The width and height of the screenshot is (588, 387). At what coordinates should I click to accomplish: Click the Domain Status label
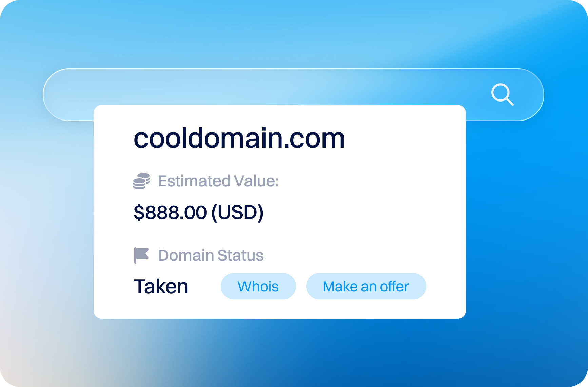tap(211, 255)
